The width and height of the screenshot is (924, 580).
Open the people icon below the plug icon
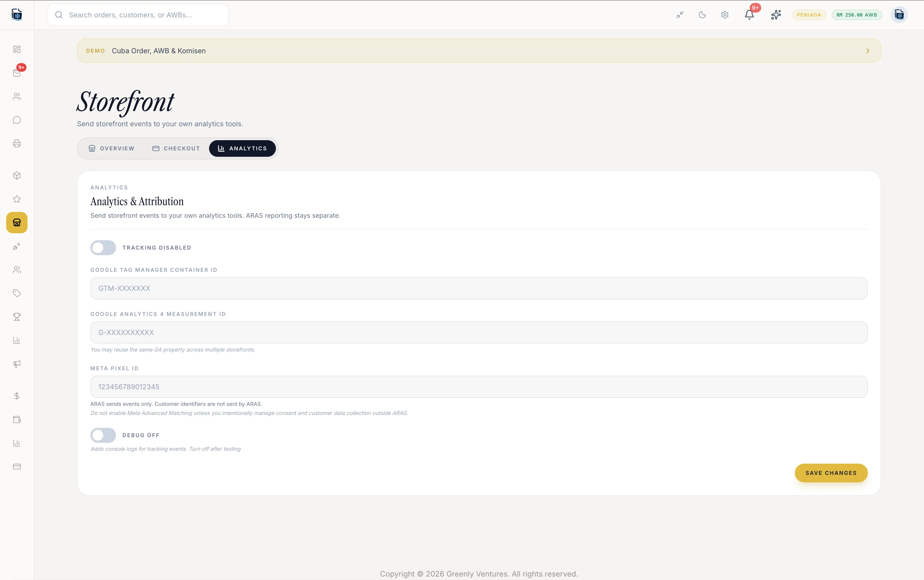tap(17, 270)
